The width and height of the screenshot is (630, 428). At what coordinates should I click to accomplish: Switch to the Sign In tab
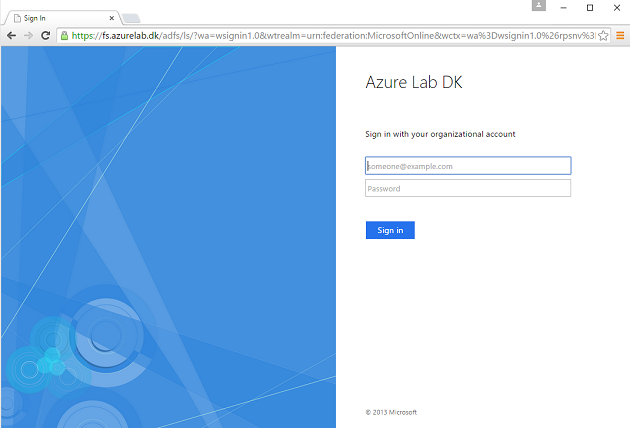[63, 18]
